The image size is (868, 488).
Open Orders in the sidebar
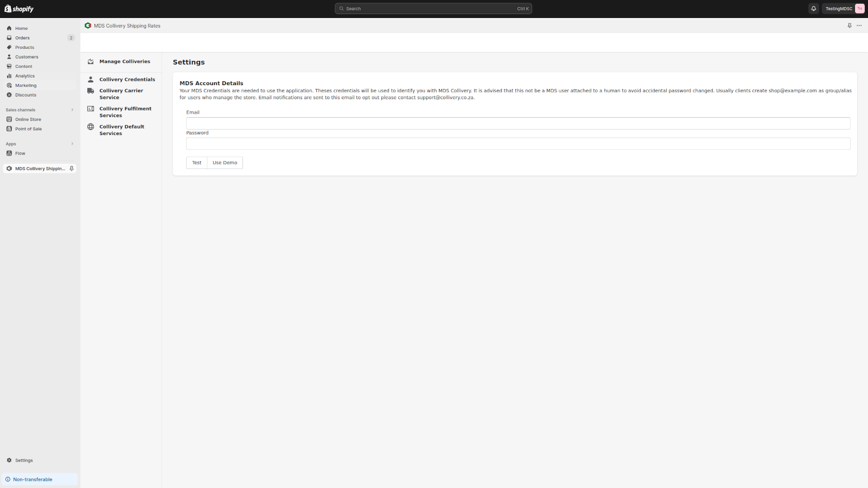pos(22,38)
